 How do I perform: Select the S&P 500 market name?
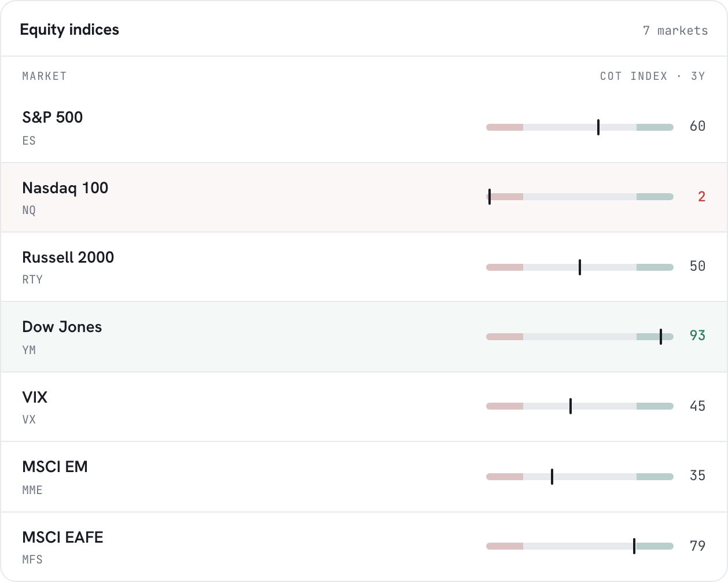(53, 117)
